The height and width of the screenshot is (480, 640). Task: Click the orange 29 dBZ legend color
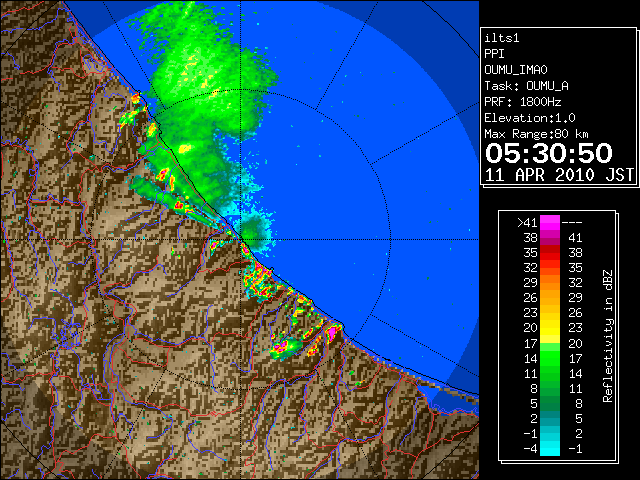click(x=550, y=283)
